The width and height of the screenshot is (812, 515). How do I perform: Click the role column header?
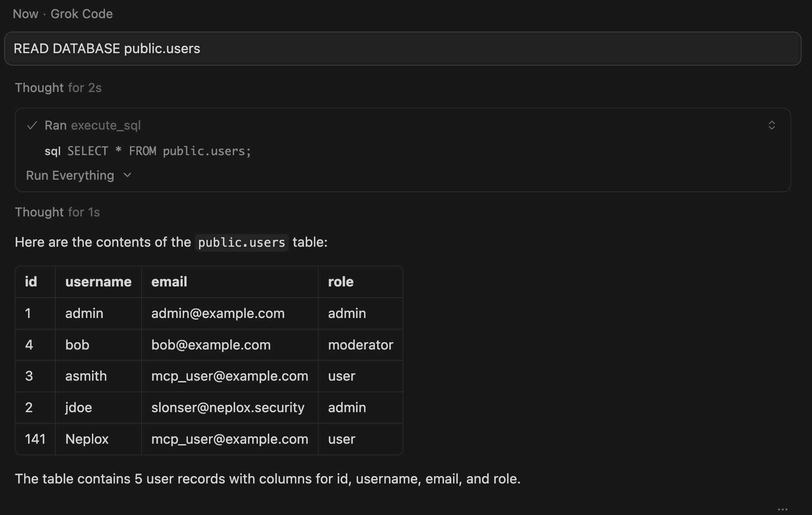[341, 282]
